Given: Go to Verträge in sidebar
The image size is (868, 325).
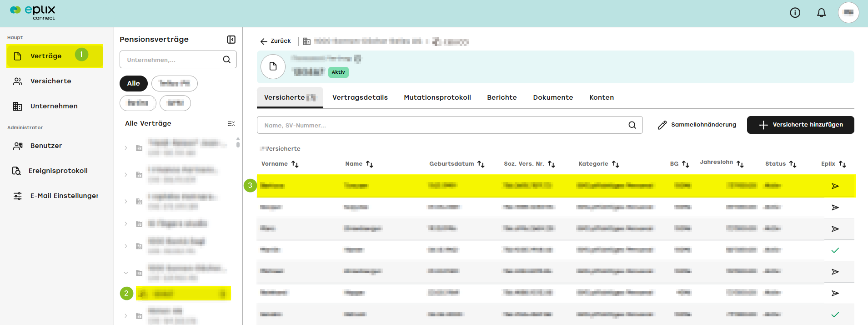Looking at the screenshot, I should (55, 56).
